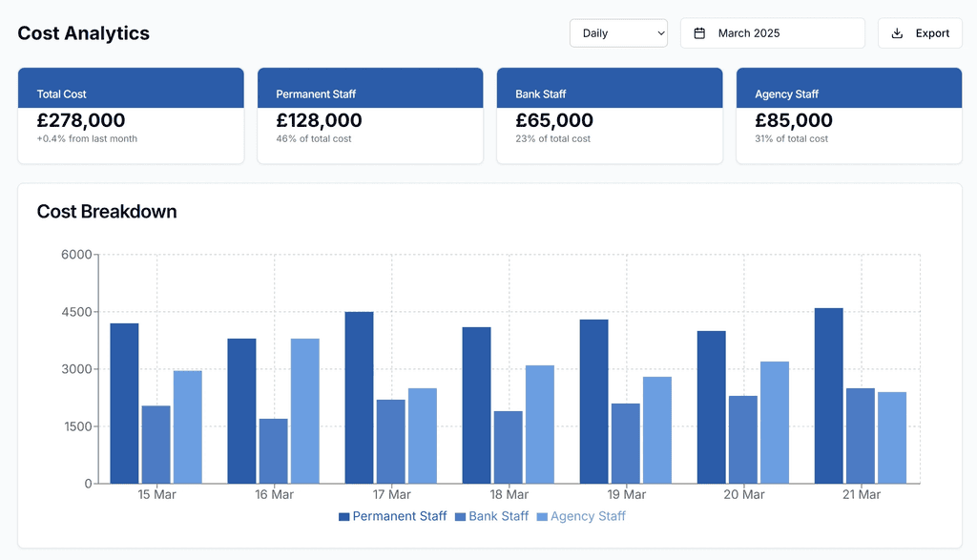This screenshot has height=560, width=977.
Task: Click the 21 Mar Permanent Staff bar
Action: (829, 396)
